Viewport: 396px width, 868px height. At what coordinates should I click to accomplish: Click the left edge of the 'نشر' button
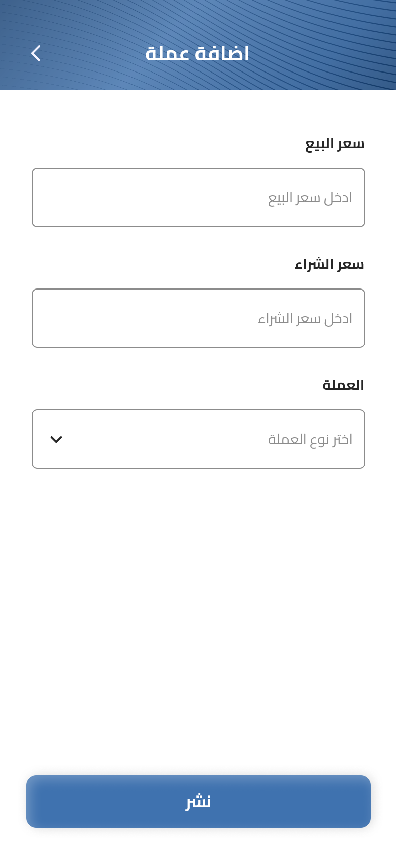point(40,802)
